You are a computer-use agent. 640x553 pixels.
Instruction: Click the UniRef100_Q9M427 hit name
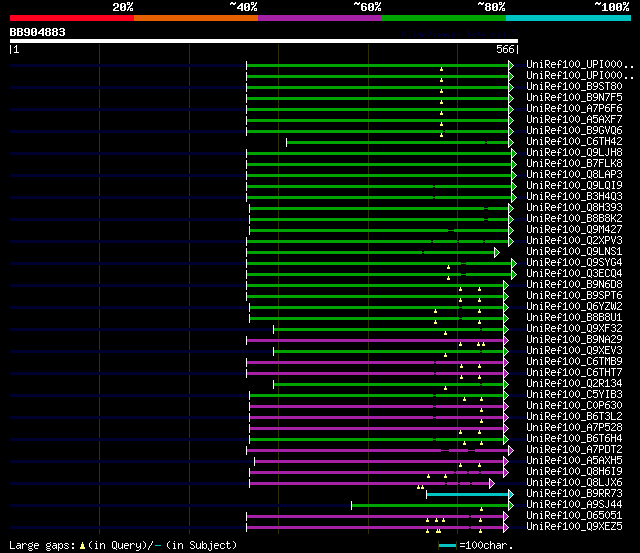pyautogui.click(x=574, y=230)
